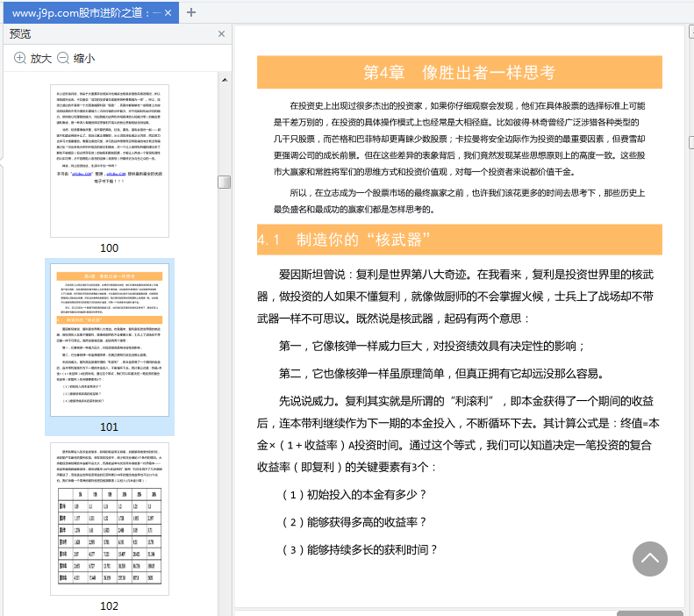Click the 缩小 label
Image resolution: width=694 pixels, height=616 pixels.
click(84, 59)
